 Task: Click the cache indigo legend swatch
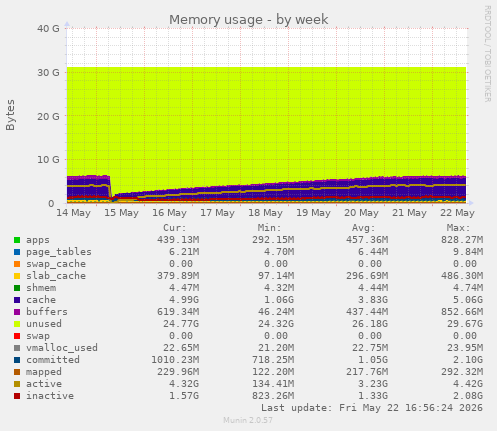coord(17,300)
